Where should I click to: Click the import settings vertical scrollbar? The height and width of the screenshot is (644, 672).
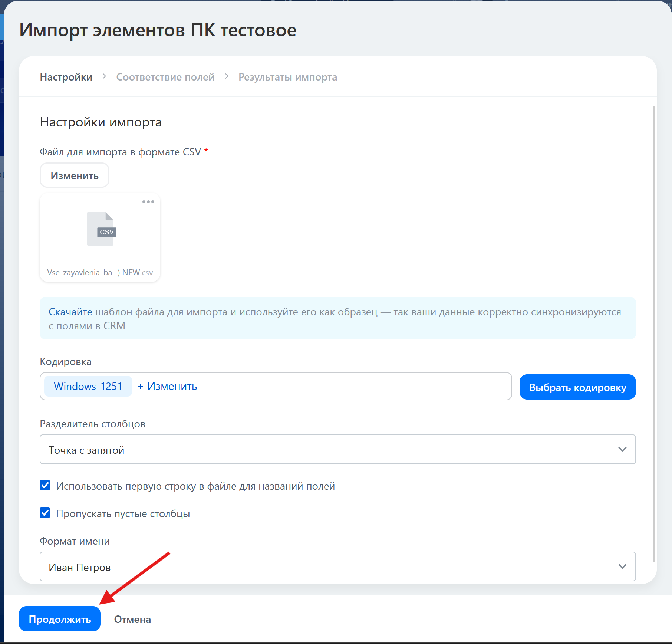pyautogui.click(x=653, y=334)
